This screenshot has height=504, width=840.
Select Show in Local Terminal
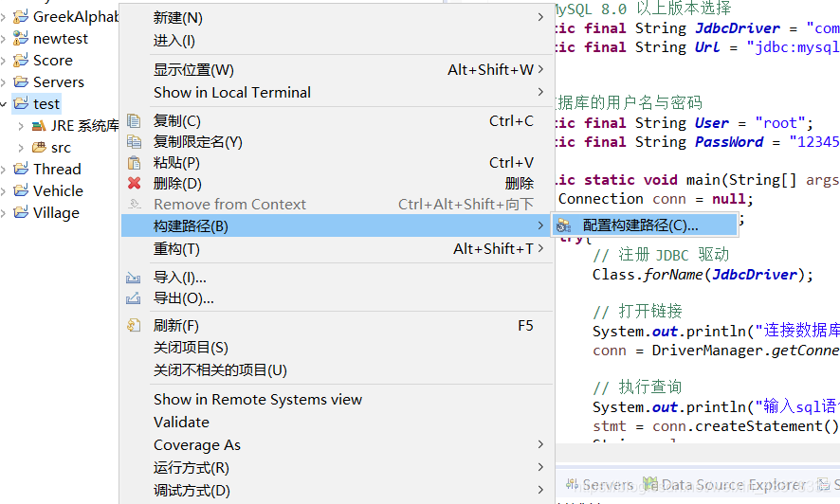(337, 93)
